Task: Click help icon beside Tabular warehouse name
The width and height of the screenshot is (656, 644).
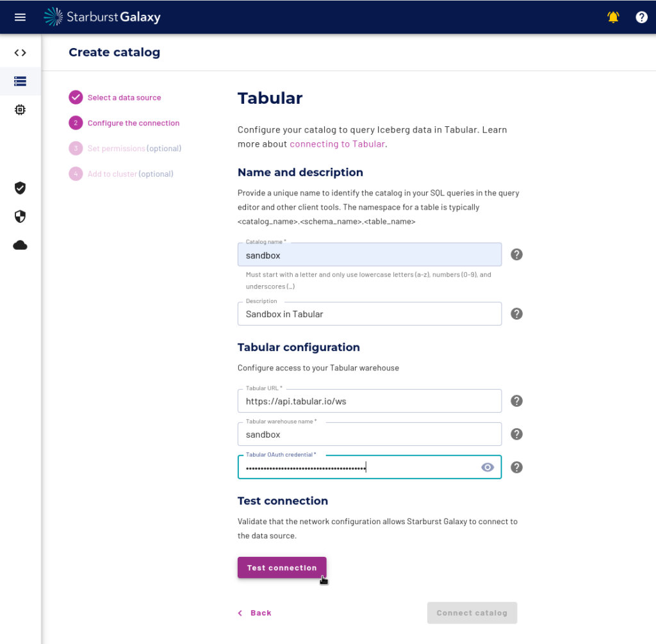Action: 516,434
